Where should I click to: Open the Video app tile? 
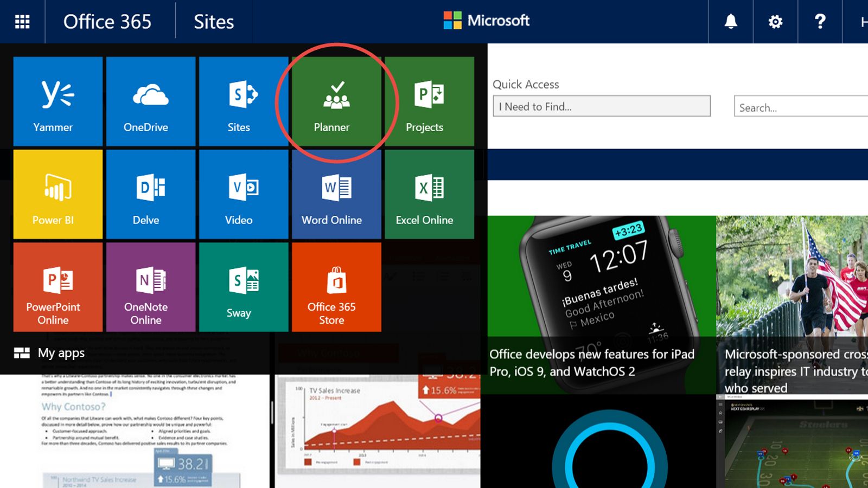pos(244,194)
